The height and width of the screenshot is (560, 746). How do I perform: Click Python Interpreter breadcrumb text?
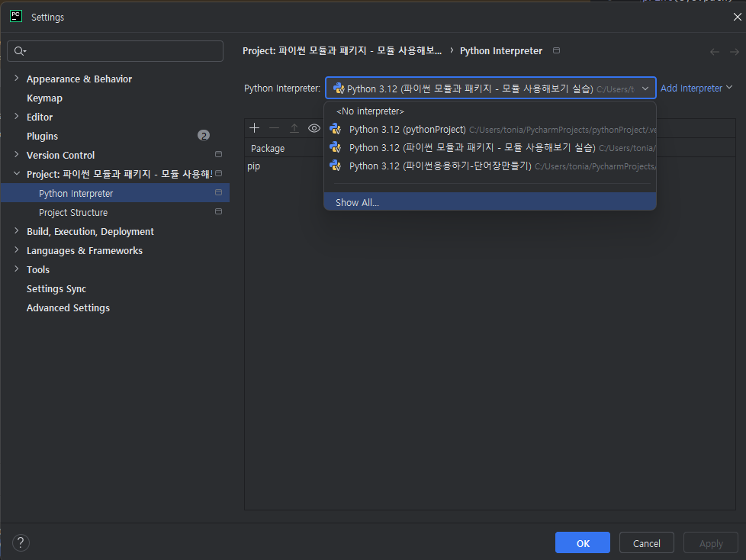coord(501,50)
